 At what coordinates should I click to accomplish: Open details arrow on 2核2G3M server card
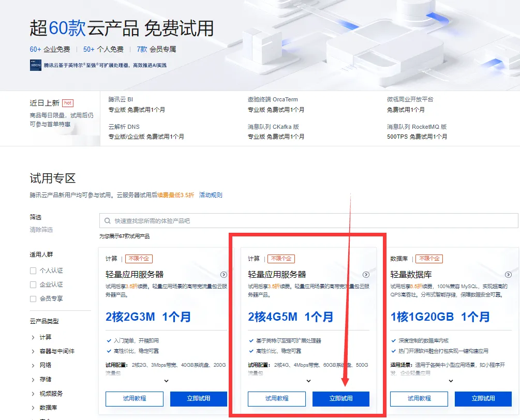click(224, 275)
